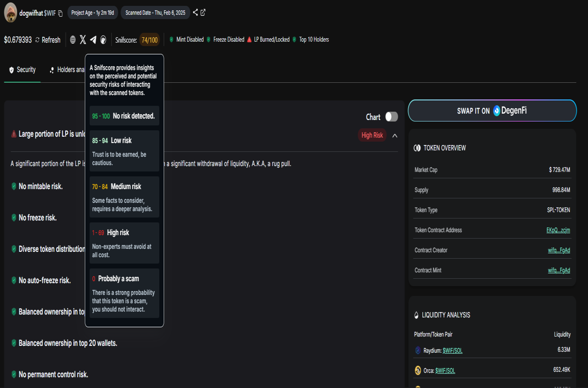This screenshot has height=388, width=588.
Task: Select the Raydium liquidity value 6.33M
Action: tap(564, 350)
